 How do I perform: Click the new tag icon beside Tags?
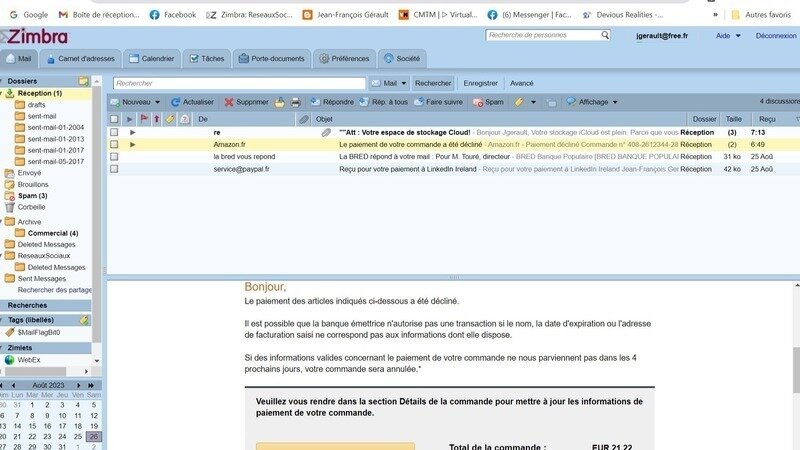coord(84,320)
